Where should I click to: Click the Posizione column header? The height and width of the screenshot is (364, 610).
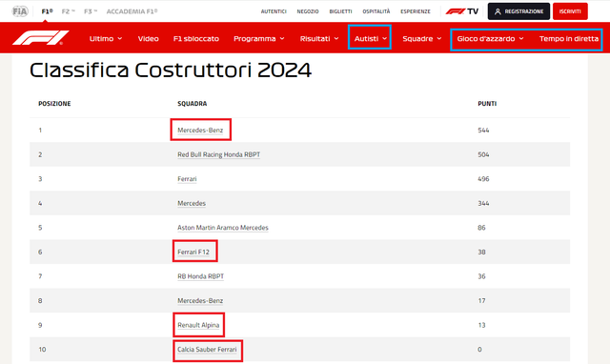pyautogui.click(x=54, y=104)
